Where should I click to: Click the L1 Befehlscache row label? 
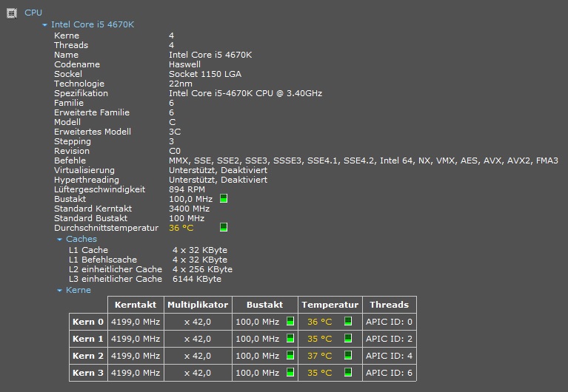(x=103, y=260)
